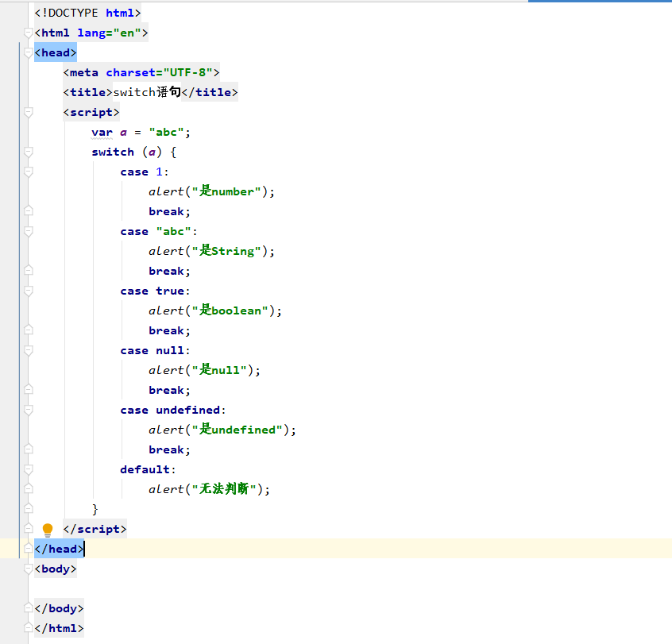
Task: Click the fold end marker beside </body>
Action: (x=29, y=608)
